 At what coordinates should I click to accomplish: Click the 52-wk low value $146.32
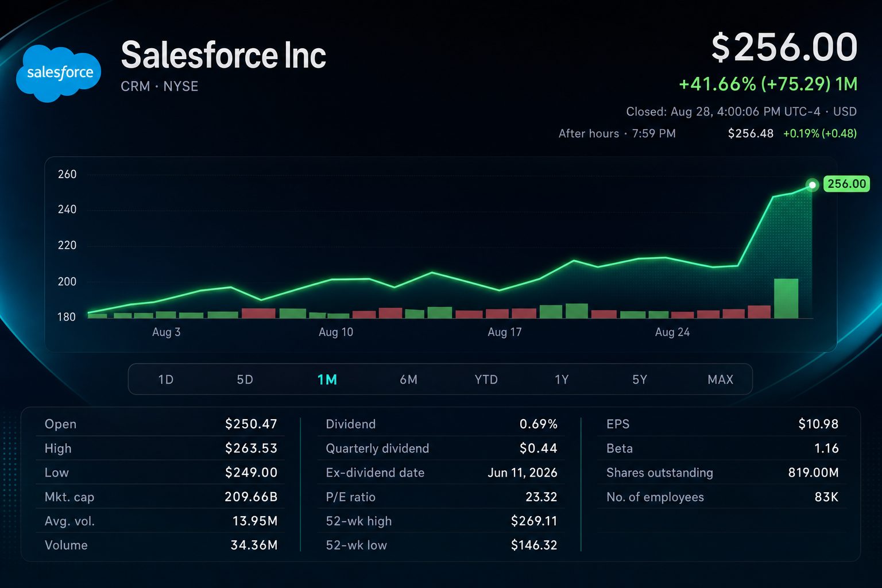[534, 545]
